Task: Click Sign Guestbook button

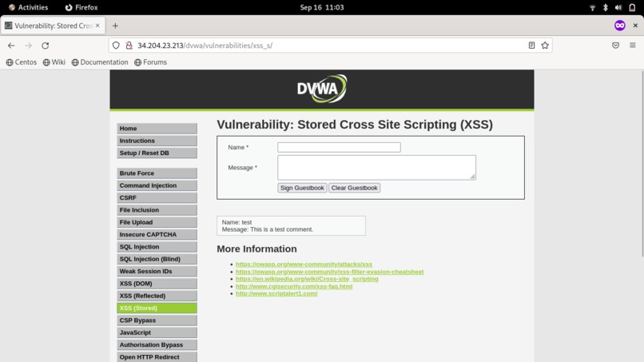Action: (x=302, y=188)
